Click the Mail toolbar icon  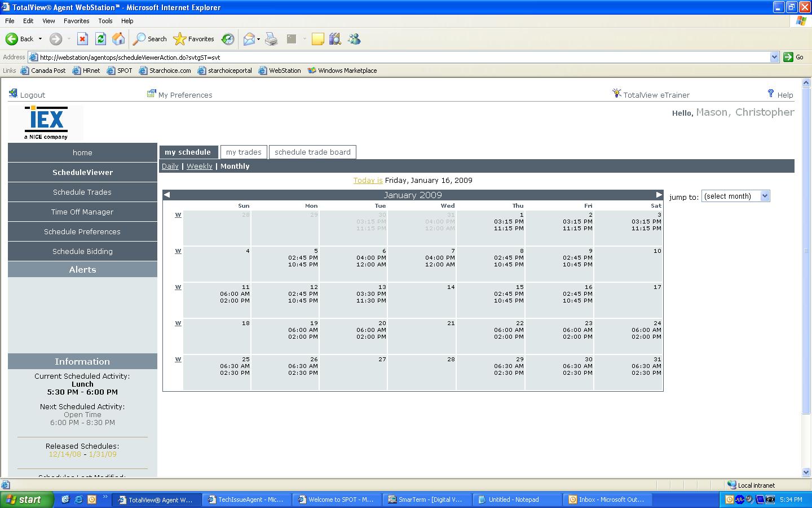tap(249, 39)
